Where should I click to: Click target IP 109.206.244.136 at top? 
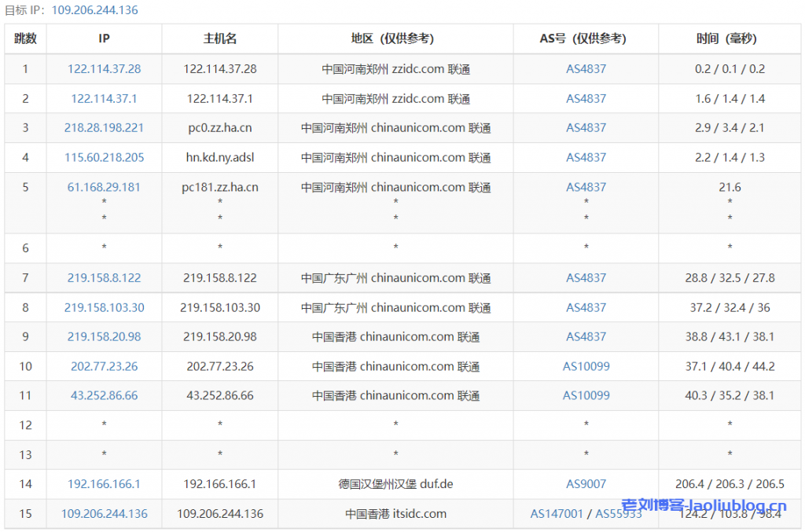[94, 10]
